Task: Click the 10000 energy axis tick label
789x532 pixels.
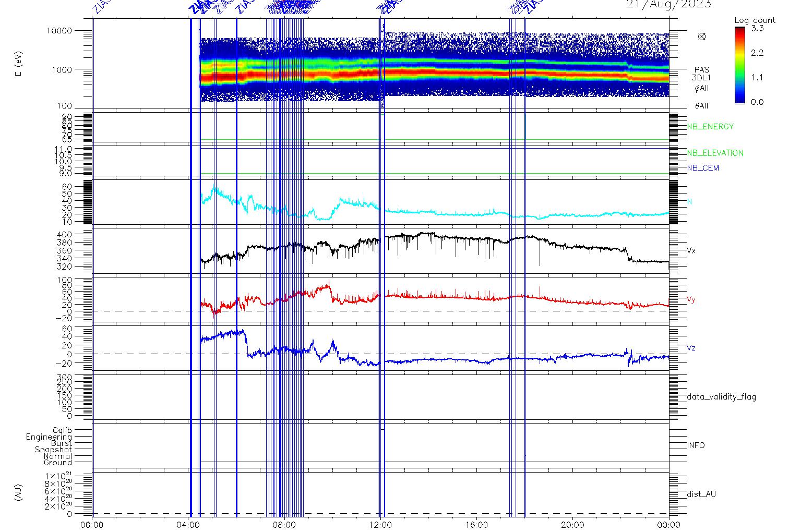Action: pyautogui.click(x=59, y=31)
